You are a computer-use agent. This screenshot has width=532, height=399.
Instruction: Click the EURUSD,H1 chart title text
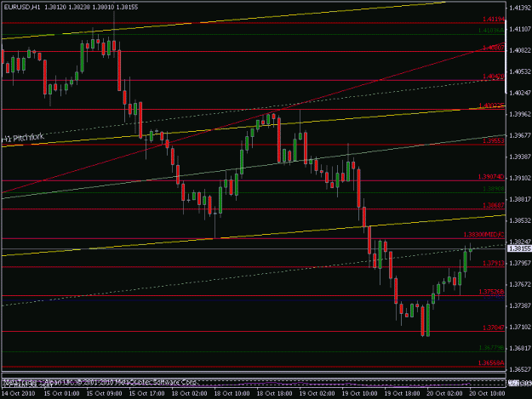pyautogui.click(x=20, y=7)
